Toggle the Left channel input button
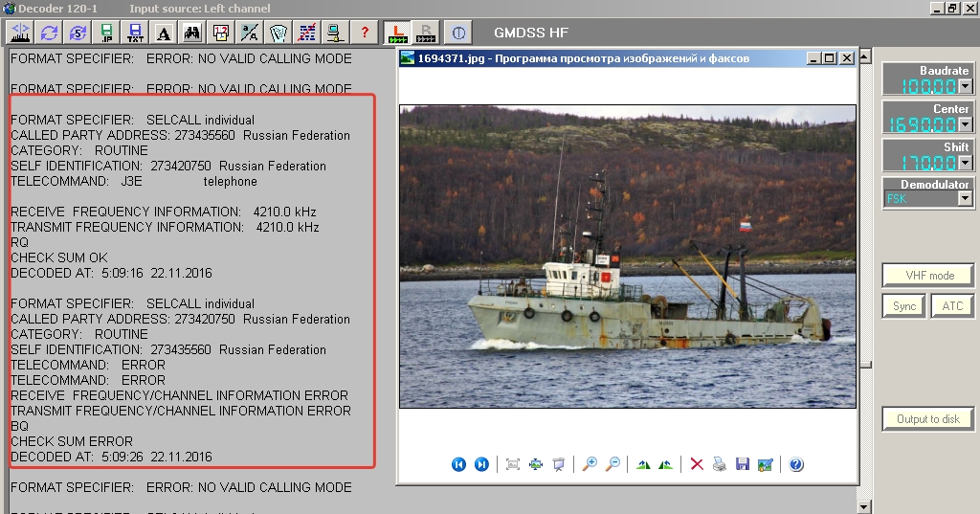 [396, 33]
